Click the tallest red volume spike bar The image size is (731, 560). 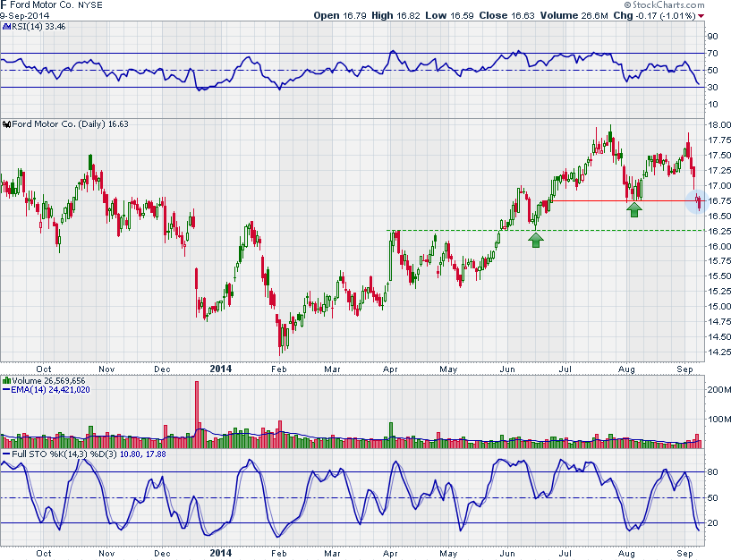[197, 414]
